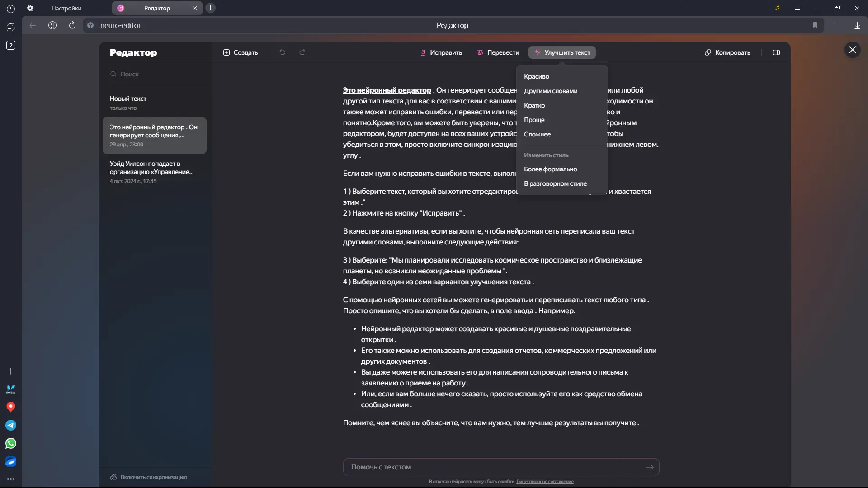Click the Копировать button

[x=727, y=52]
